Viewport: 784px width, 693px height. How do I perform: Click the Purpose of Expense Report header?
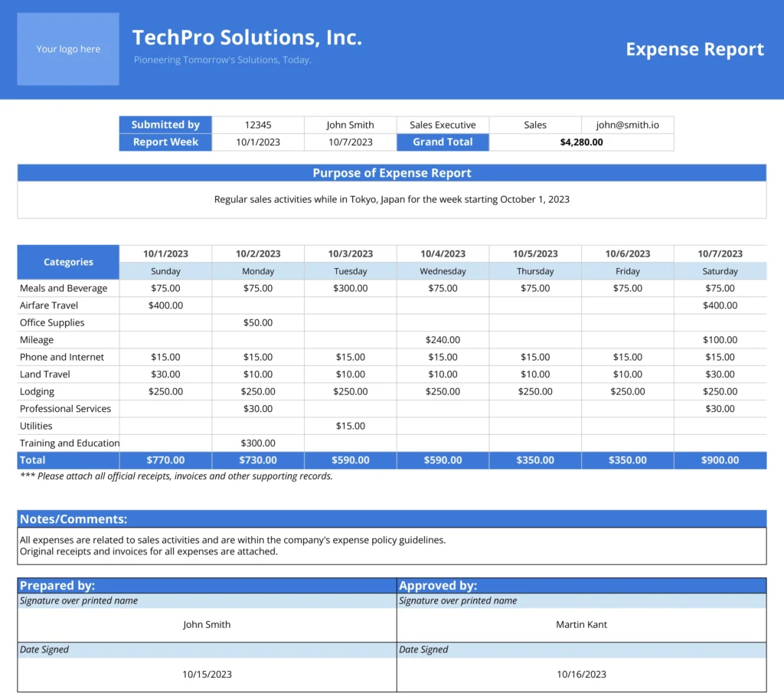click(391, 173)
